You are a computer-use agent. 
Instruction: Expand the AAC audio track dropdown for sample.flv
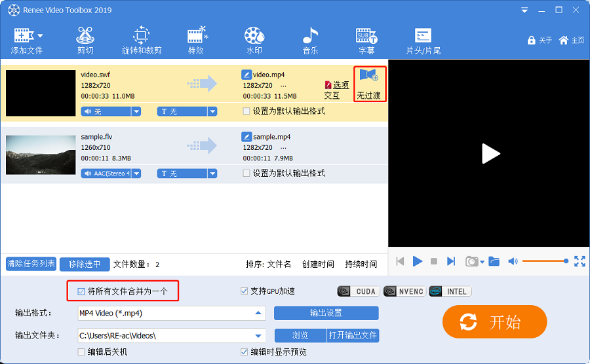(136, 173)
